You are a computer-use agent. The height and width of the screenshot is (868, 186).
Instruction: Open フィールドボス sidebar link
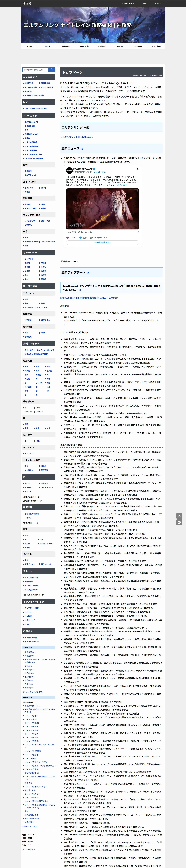47,488
